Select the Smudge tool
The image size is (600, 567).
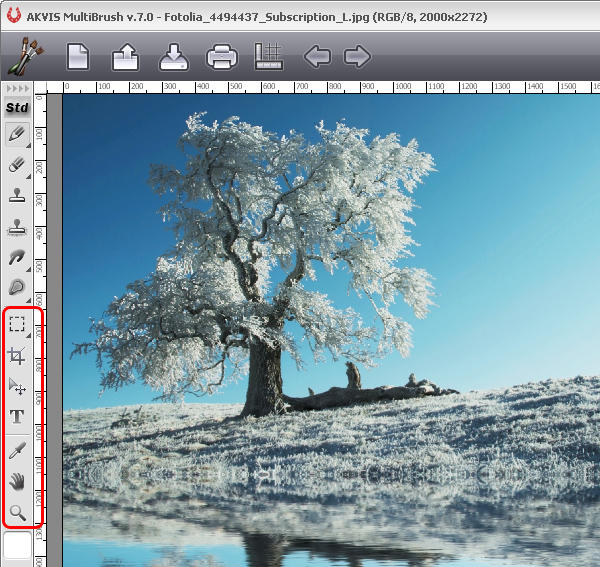17,257
